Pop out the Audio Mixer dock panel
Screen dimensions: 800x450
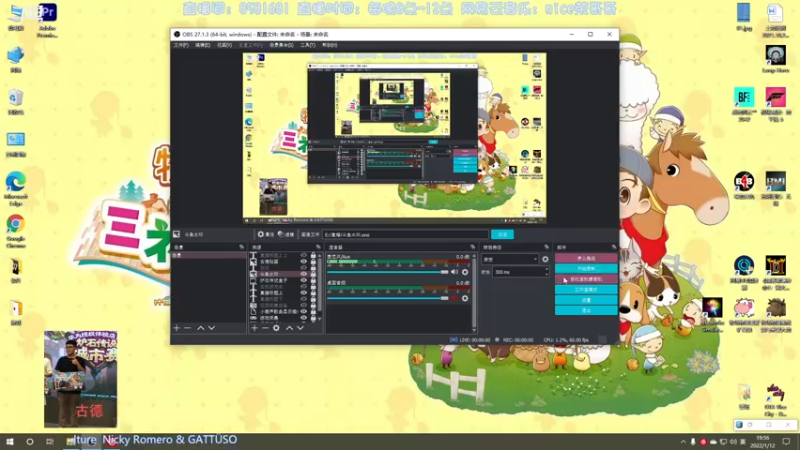[x=473, y=247]
